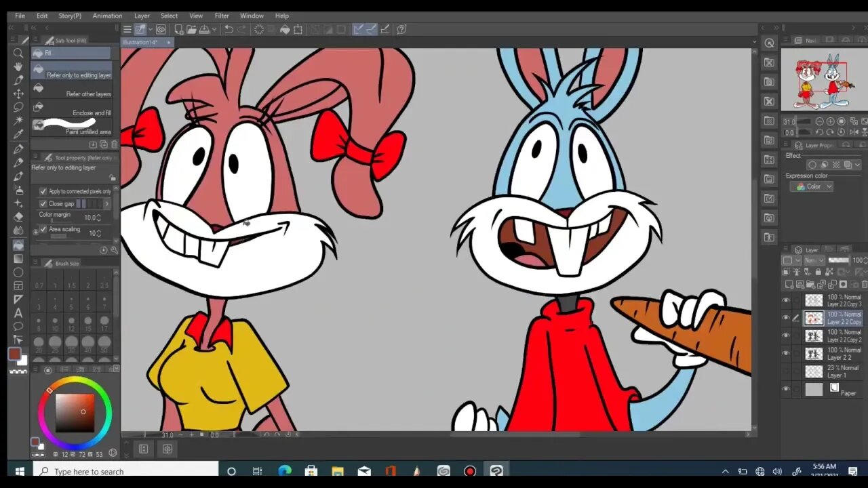Viewport: 868px width, 488px height.
Task: Select the Hand move-canvas tool
Action: 18,66
